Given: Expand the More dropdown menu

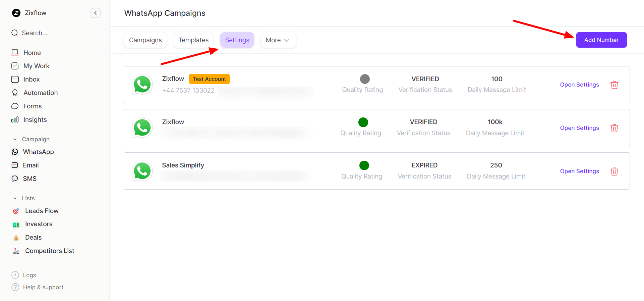Looking at the screenshot, I should pos(278,40).
